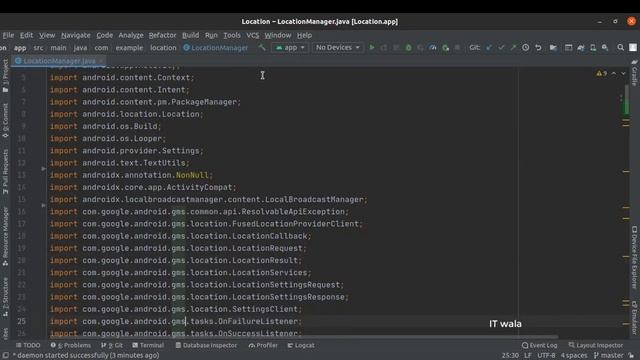This screenshot has width=640, height=360.
Task: Open the VCS menu
Action: coord(253,35)
